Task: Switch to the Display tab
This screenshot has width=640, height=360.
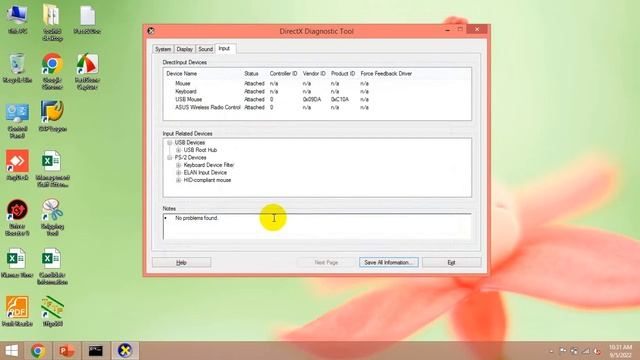Action: click(184, 49)
